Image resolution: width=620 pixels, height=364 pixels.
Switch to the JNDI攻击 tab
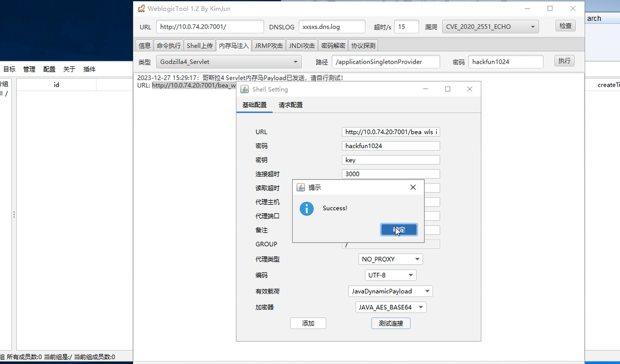point(302,46)
